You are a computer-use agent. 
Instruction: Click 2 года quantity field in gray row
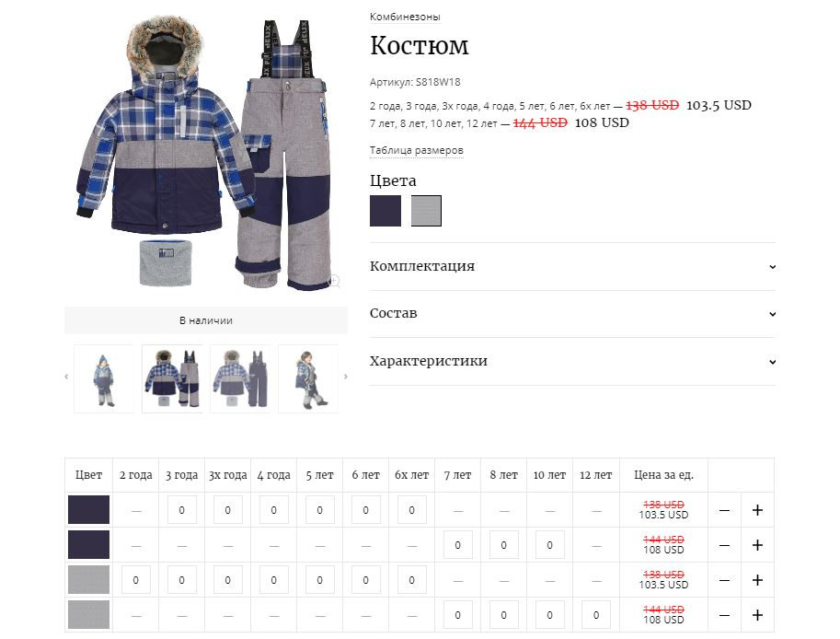[x=135, y=580]
